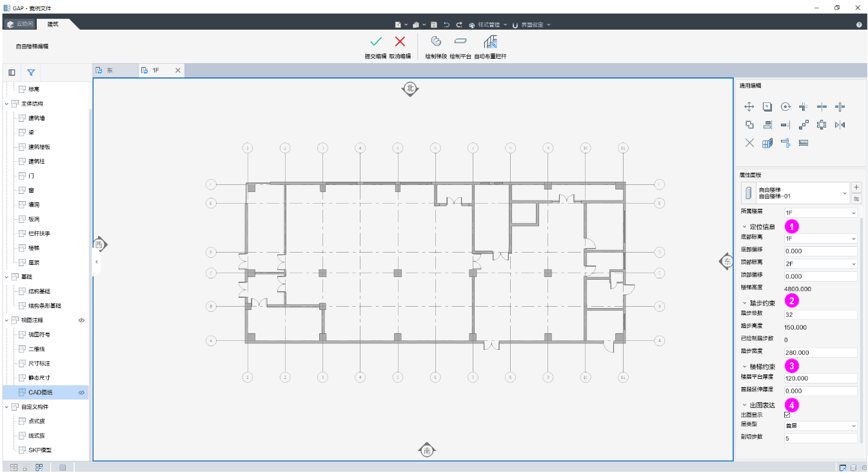This screenshot has height=473, width=868.
Task: Collapse the 主体结构 tree node
Action: 7,104
